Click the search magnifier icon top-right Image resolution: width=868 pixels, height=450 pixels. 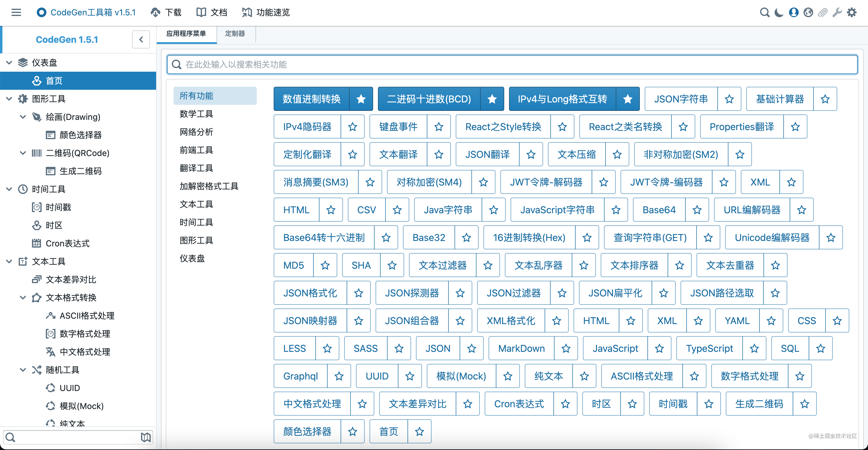[x=765, y=12]
